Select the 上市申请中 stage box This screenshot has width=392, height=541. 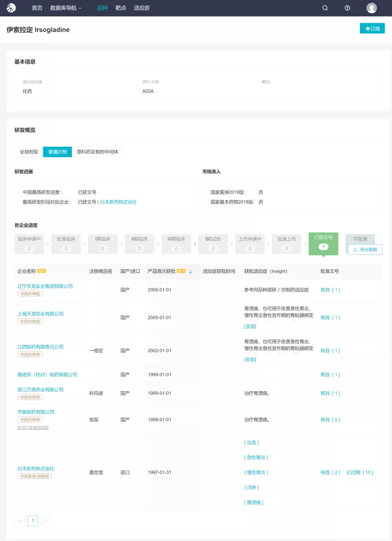(250, 244)
